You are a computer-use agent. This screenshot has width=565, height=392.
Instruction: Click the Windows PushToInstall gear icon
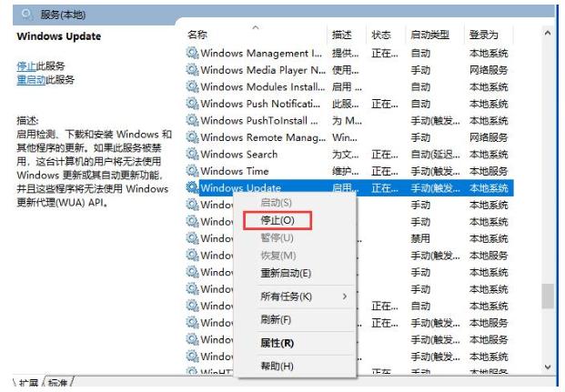[192, 120]
